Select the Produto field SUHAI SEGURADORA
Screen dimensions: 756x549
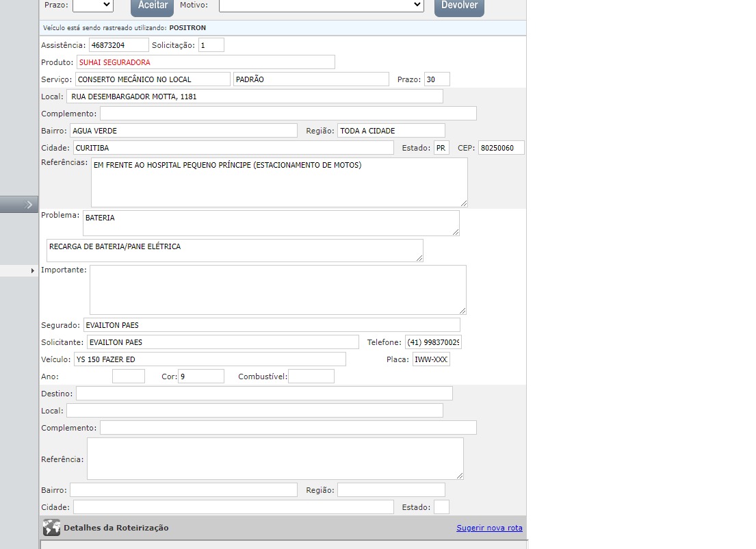point(206,62)
